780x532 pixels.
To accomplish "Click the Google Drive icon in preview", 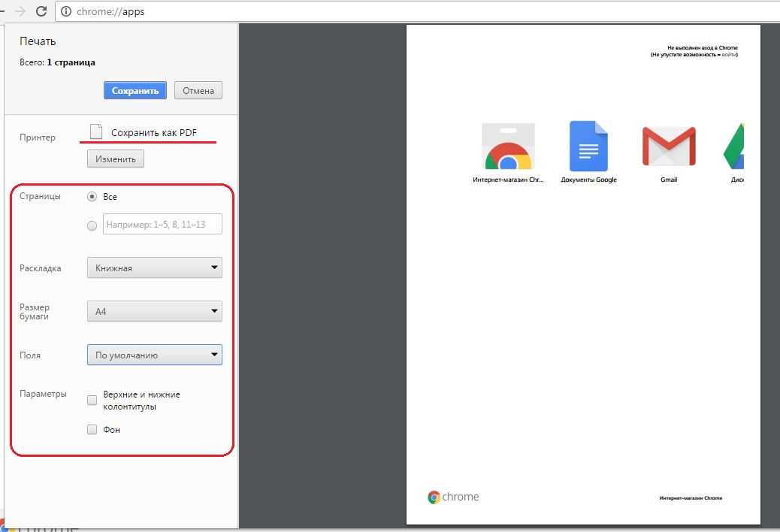I will tap(734, 147).
